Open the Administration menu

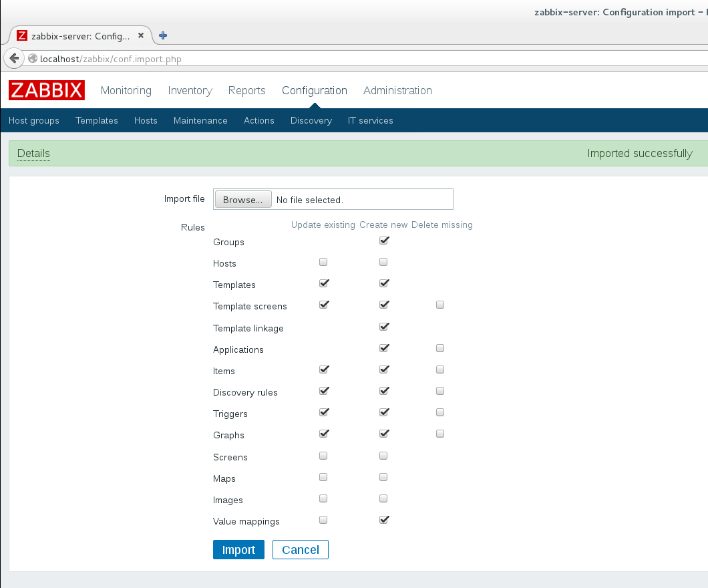tap(398, 90)
